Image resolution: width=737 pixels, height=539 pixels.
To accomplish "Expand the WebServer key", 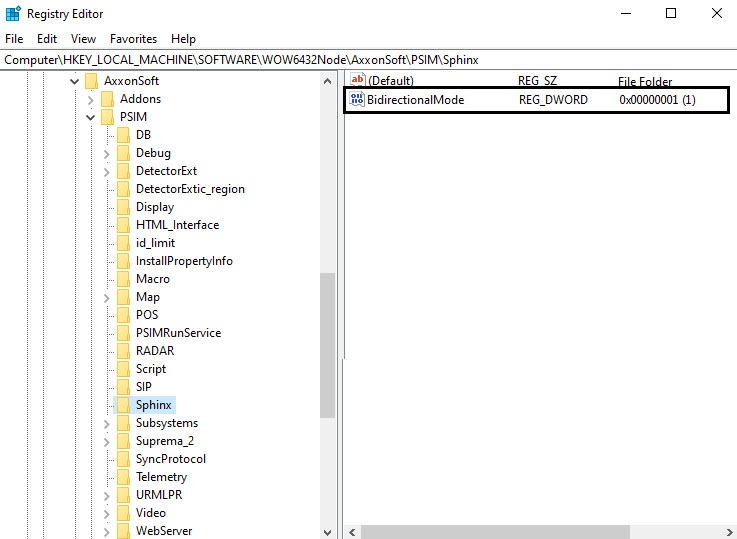I will tap(107, 531).
